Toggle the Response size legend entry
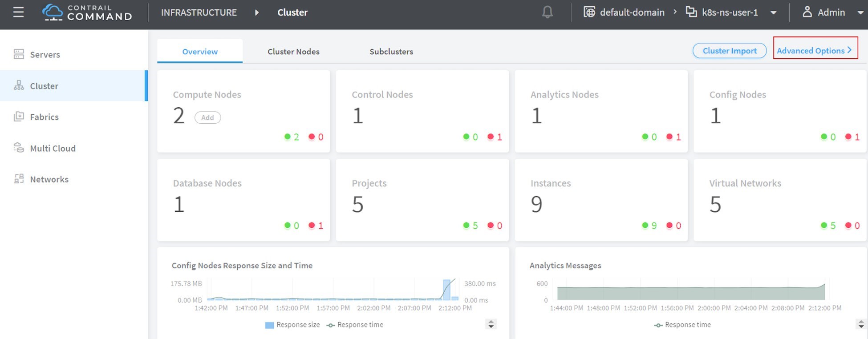This screenshot has height=339, width=868. 292,325
